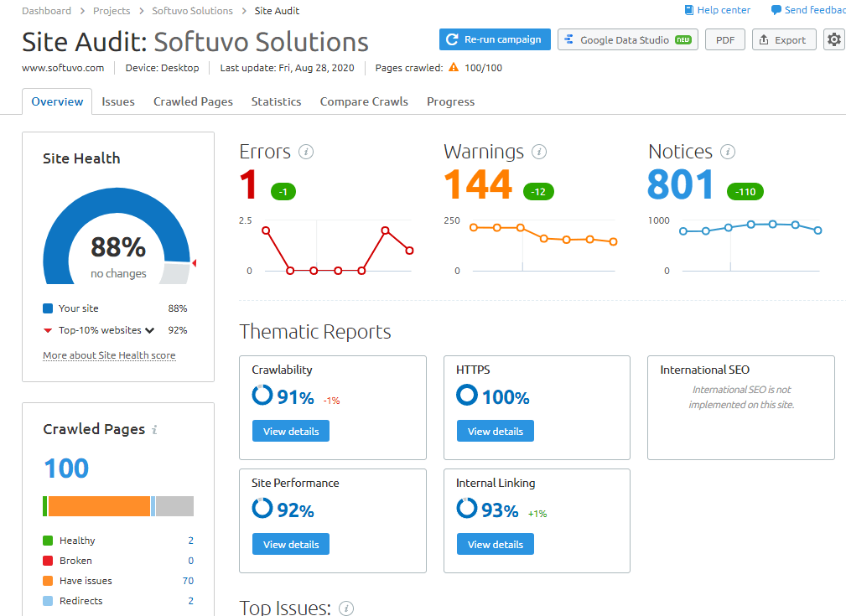This screenshot has height=616, width=846.
Task: Click the Redirects pages count 2
Action: tap(190, 600)
